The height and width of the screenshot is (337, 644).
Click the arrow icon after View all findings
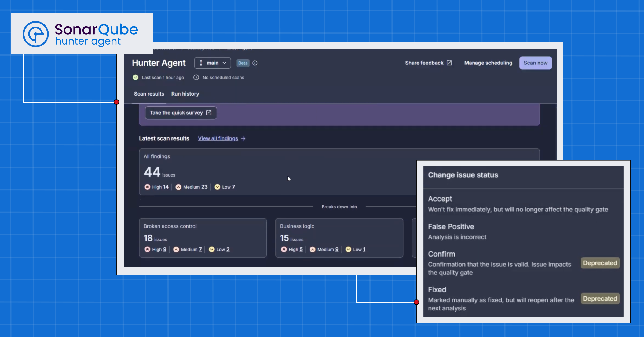[x=243, y=138]
